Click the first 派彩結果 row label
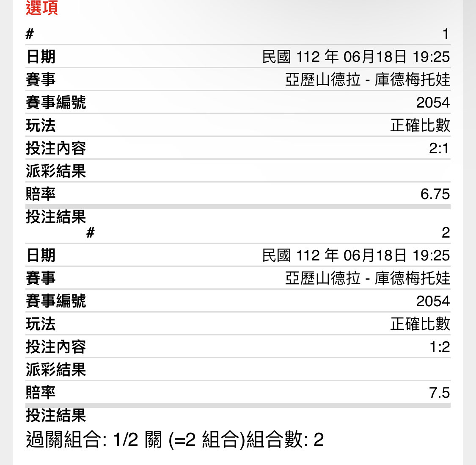This screenshot has width=476, height=465. point(56,171)
